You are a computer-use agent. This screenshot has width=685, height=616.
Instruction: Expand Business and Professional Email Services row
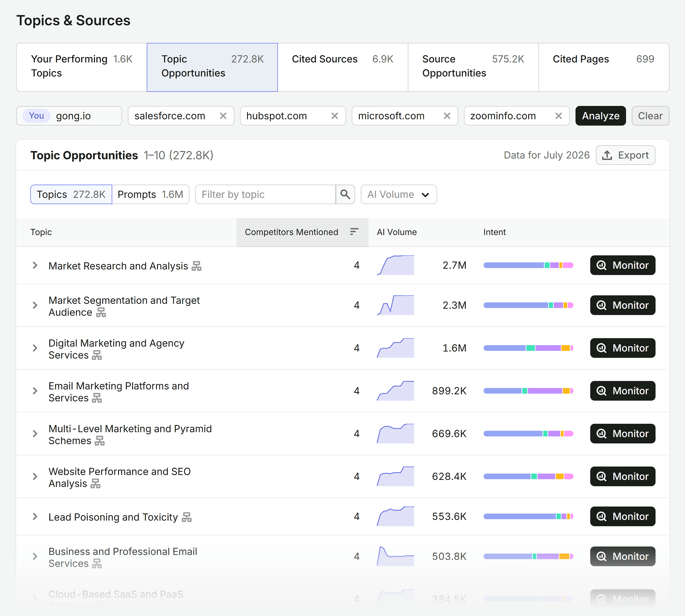tap(35, 557)
